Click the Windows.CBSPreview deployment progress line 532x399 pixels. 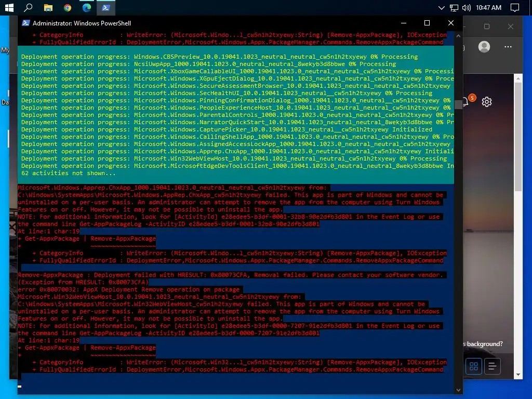tap(220, 57)
